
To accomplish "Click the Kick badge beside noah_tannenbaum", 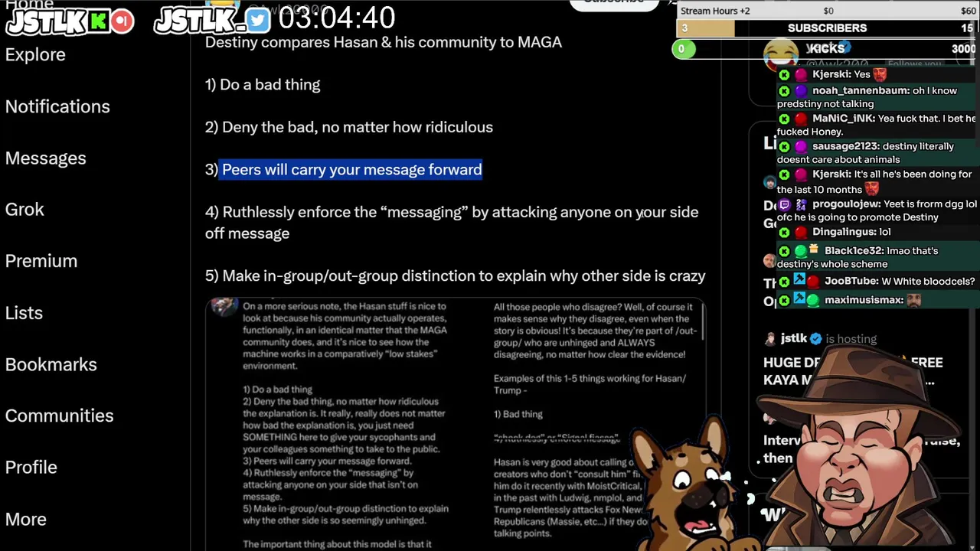I will [x=784, y=91].
